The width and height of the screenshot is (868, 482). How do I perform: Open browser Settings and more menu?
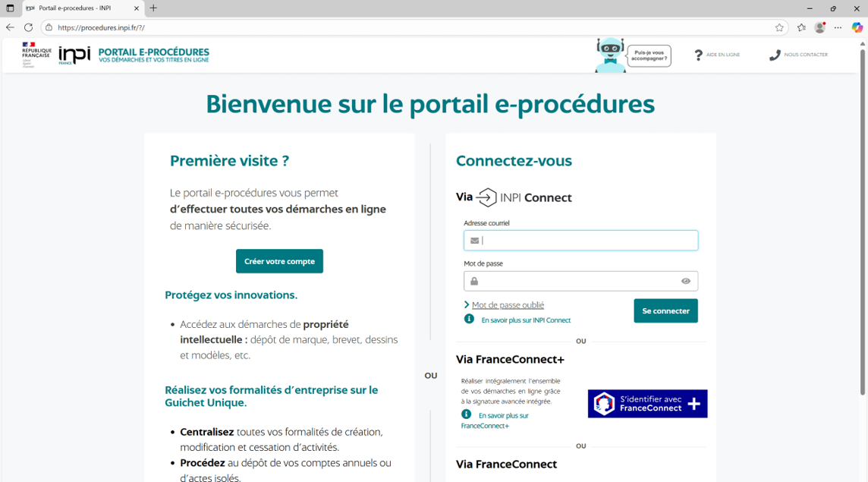[838, 27]
